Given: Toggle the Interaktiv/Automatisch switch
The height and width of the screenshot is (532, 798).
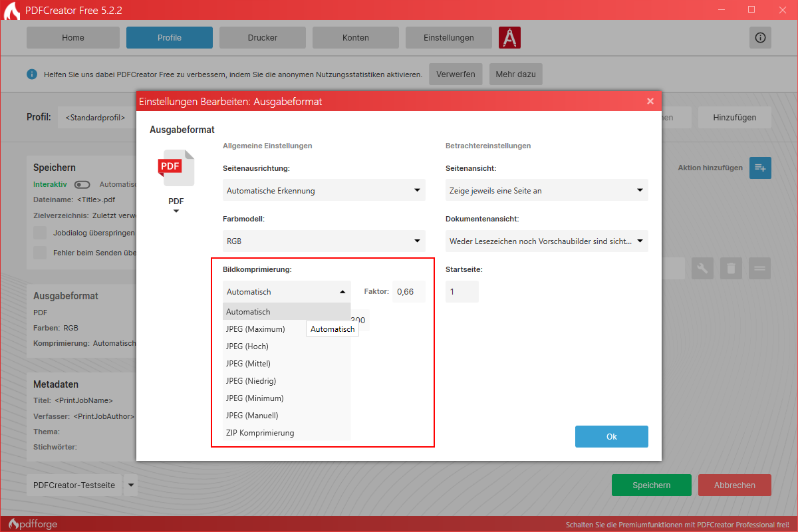Looking at the screenshot, I should (x=82, y=184).
